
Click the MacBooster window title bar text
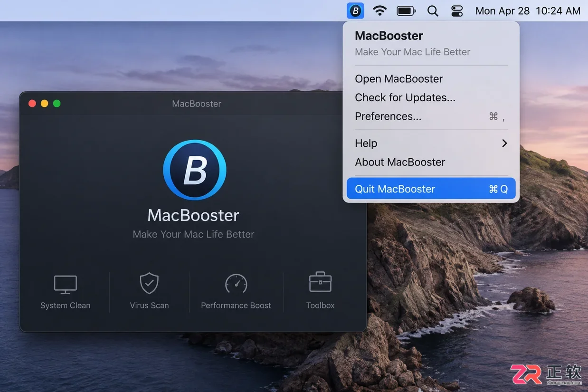coord(197,104)
